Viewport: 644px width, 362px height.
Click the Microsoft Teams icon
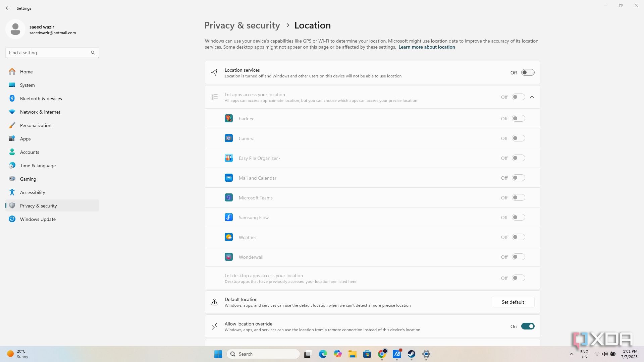(x=229, y=197)
